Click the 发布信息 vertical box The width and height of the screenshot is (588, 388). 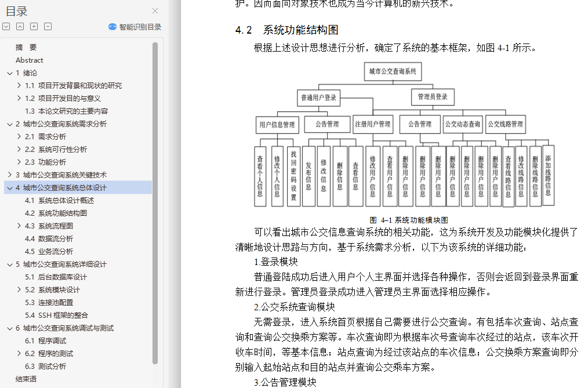[308, 176]
